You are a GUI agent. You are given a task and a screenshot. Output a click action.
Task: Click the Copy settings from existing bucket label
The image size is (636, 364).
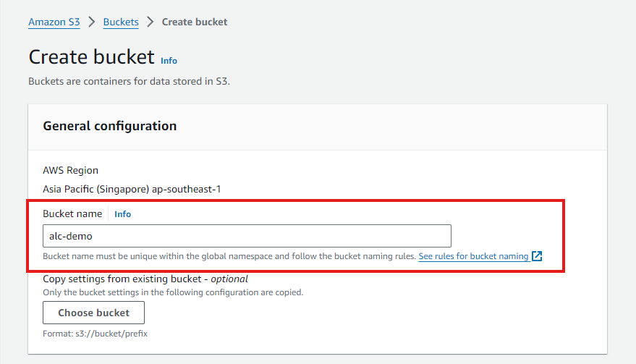145,279
